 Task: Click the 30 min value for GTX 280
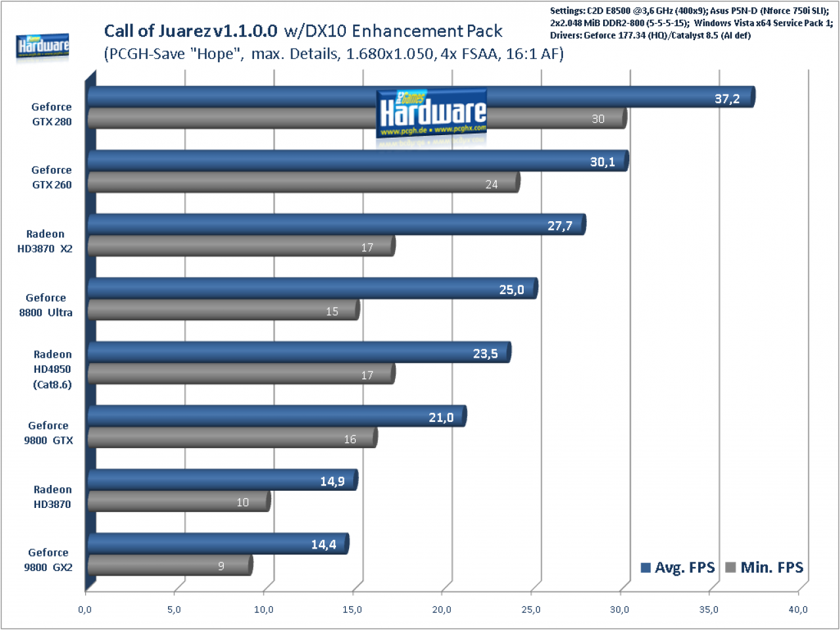click(x=598, y=119)
